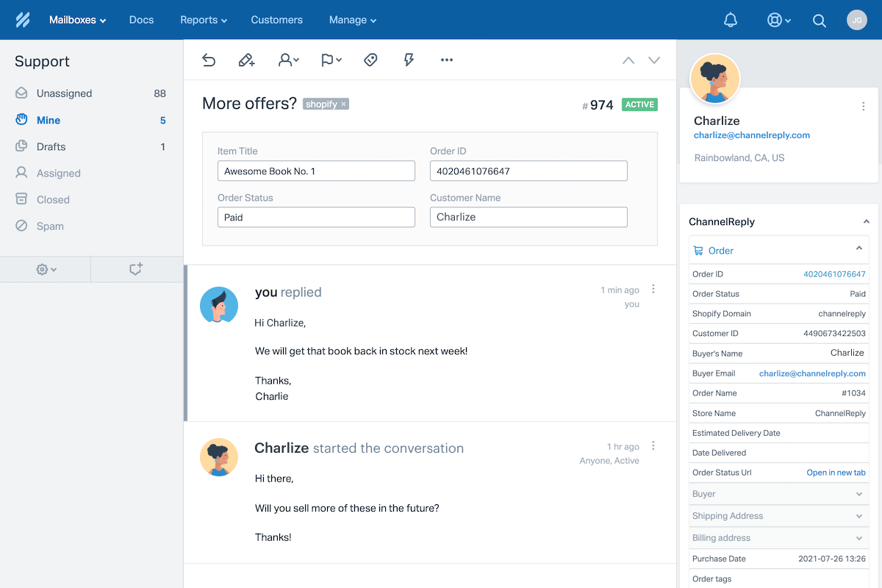The width and height of the screenshot is (882, 588).
Task: Go to next conversation arrow
Action: click(654, 60)
